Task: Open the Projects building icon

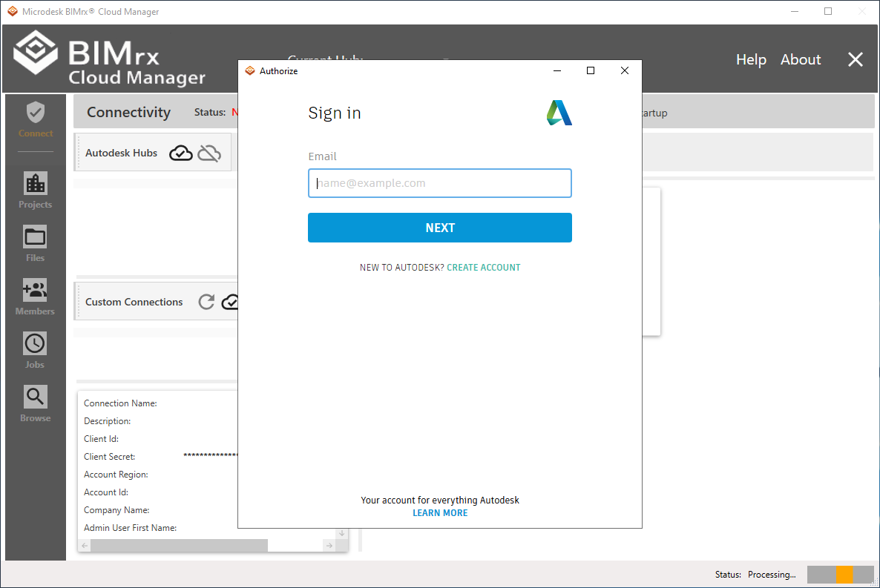Action: click(x=36, y=183)
